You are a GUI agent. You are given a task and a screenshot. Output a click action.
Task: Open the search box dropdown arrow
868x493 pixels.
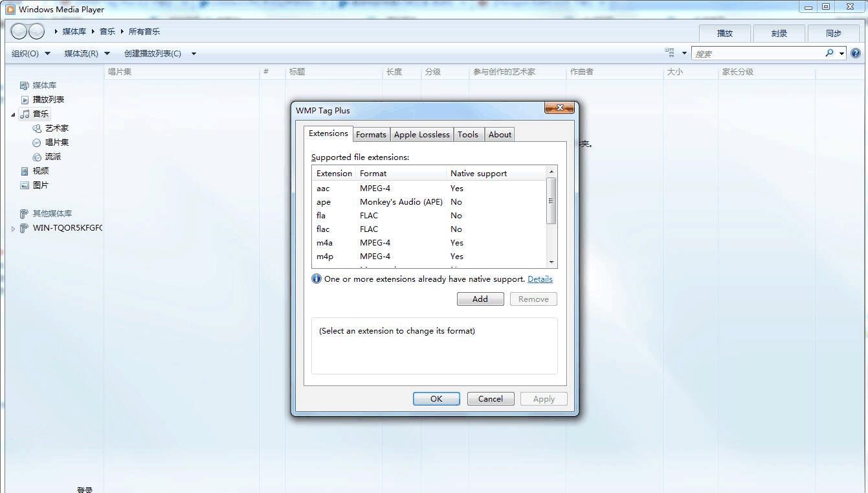tap(841, 54)
